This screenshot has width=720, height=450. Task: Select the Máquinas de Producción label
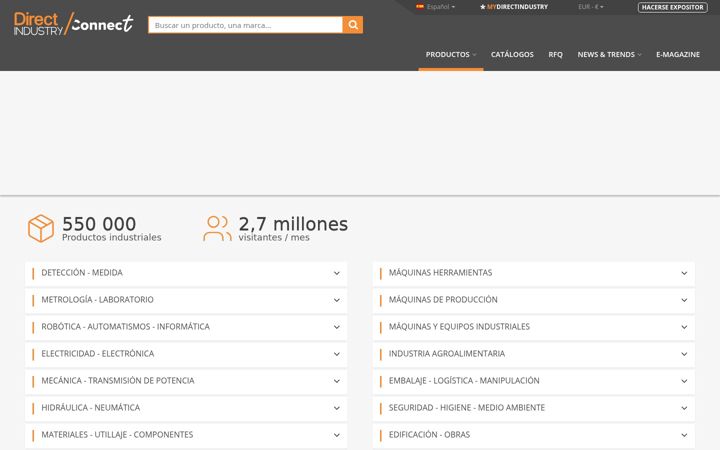[443, 300]
